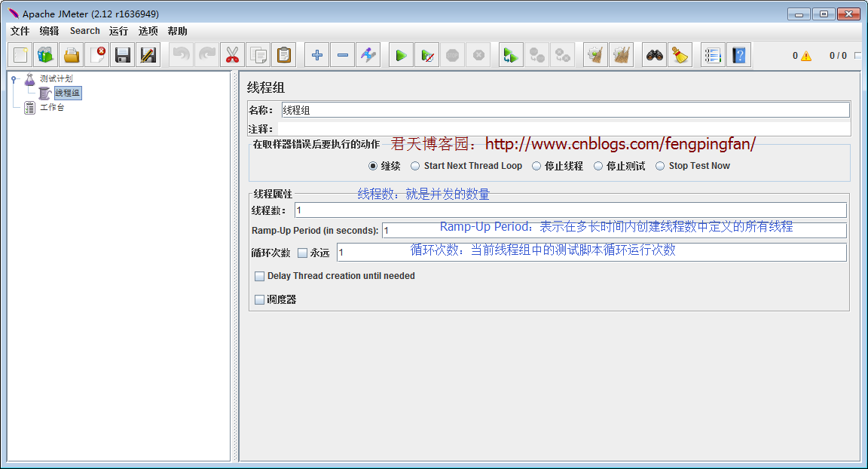The width and height of the screenshot is (868, 469).
Task: Select the 继续 radio button
Action: [372, 166]
